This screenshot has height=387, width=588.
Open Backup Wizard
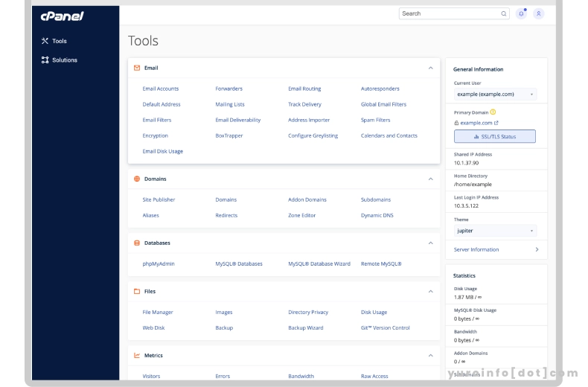(x=306, y=327)
